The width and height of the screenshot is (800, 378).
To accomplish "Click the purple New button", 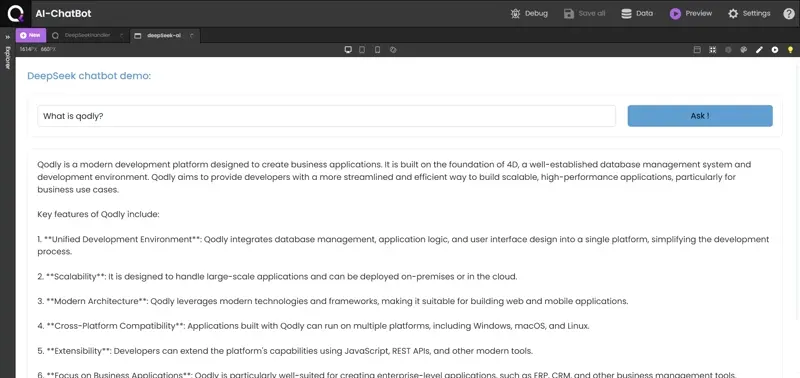I will (31, 35).
